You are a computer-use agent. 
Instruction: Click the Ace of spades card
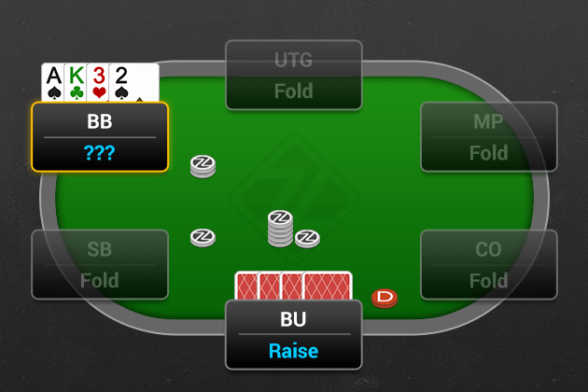tap(53, 82)
